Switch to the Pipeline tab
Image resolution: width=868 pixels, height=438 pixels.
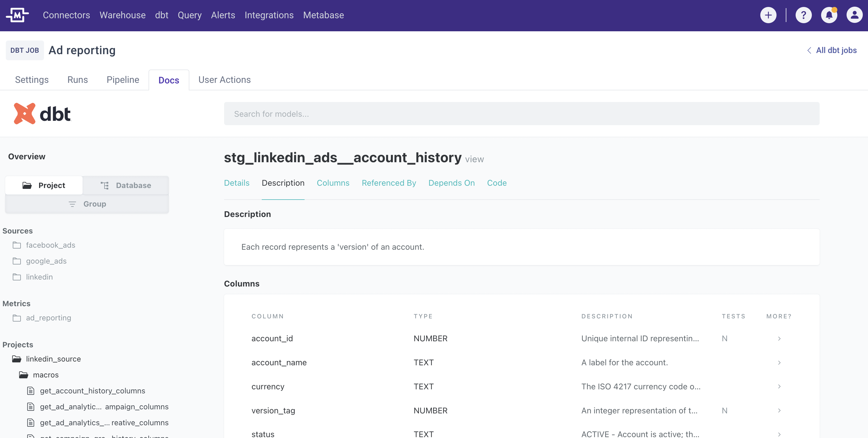[123, 80]
